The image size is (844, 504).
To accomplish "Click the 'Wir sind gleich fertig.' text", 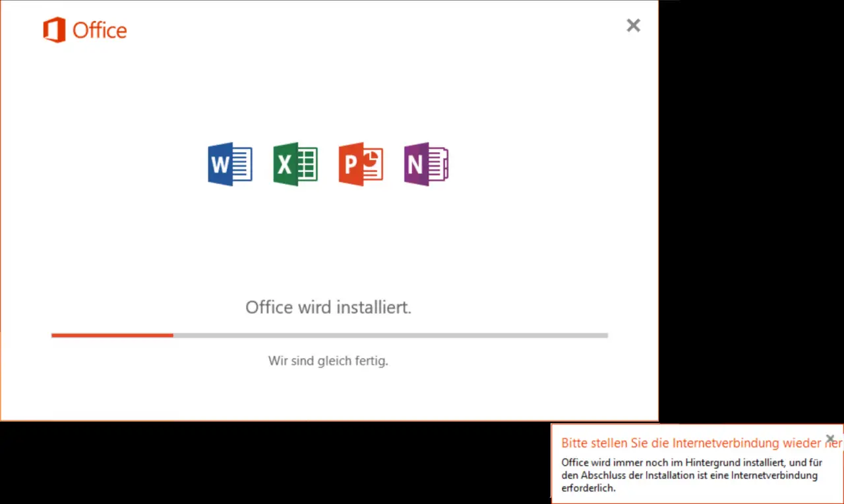I will pos(328,360).
